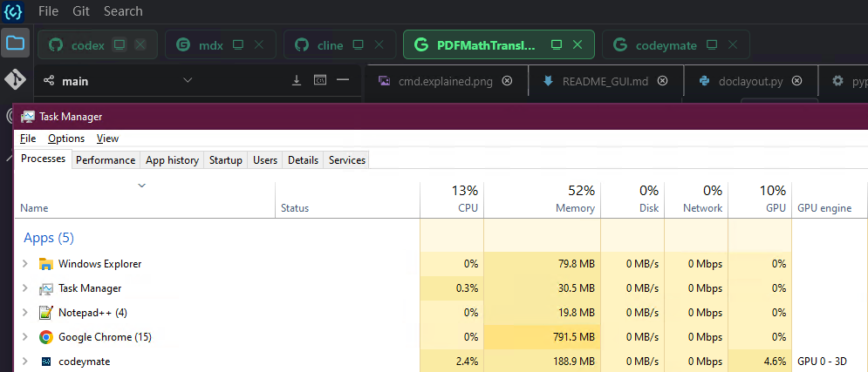The width and height of the screenshot is (868, 372).
Task: Click the monitor icon on PDFMathTransl... tab
Action: [x=557, y=44]
